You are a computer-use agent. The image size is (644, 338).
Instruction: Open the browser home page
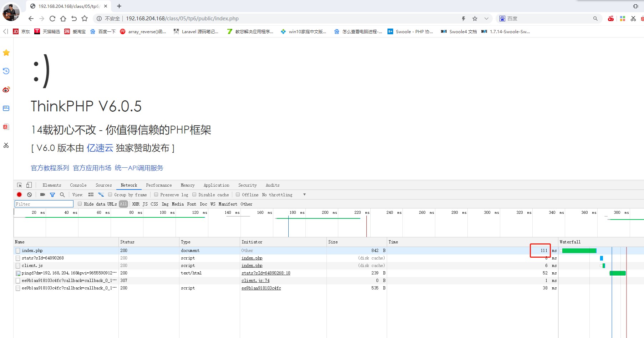pyautogui.click(x=63, y=19)
